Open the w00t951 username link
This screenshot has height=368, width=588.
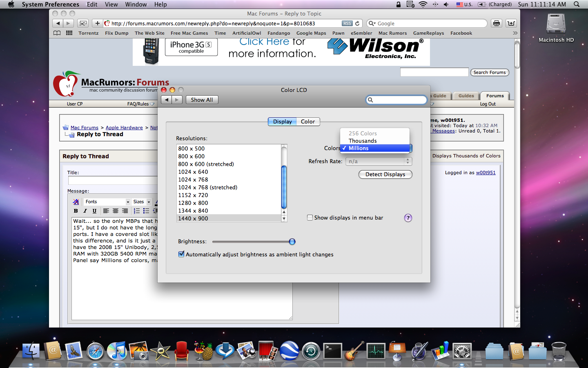(x=486, y=173)
